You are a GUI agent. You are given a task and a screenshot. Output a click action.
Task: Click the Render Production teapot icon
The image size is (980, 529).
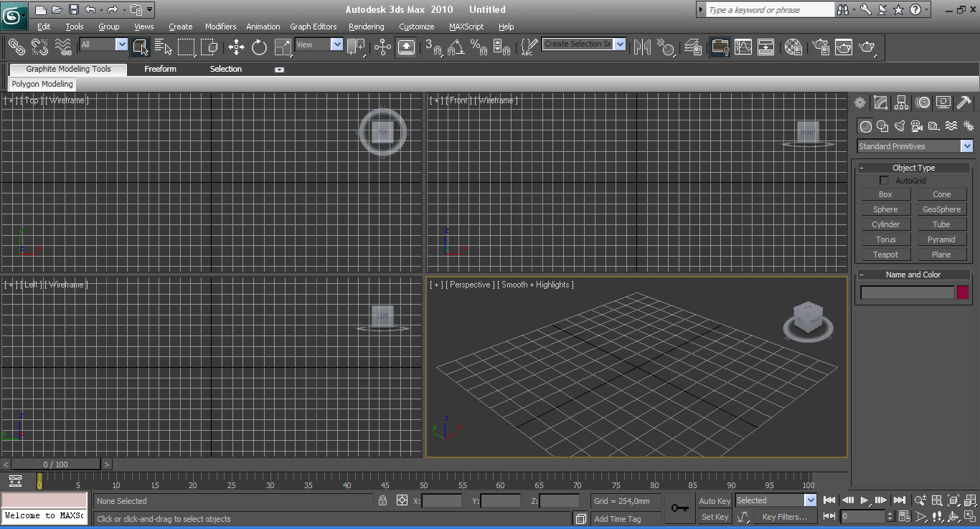pos(867,47)
